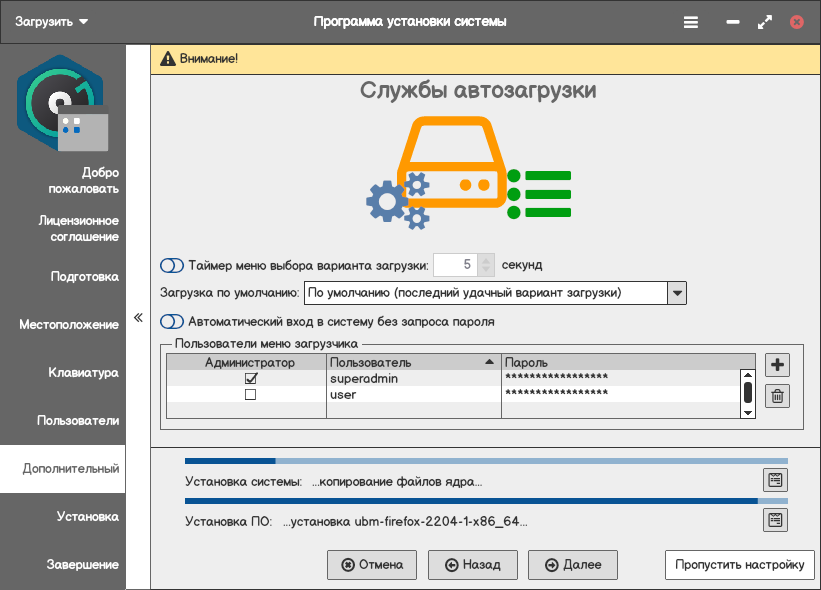The image size is (821, 590).
Task: Open the hamburger menu in title bar
Action: pos(691,21)
